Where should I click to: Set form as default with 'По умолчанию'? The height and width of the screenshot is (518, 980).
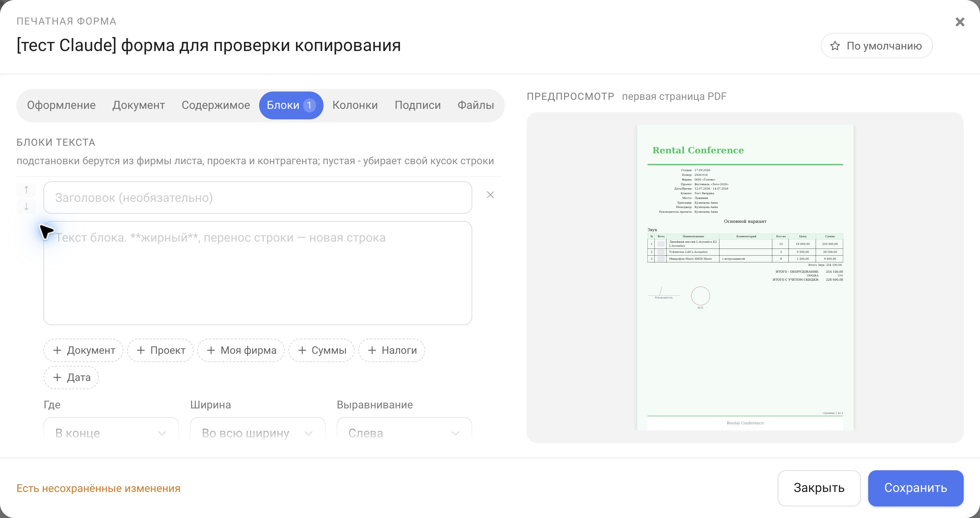(876, 46)
